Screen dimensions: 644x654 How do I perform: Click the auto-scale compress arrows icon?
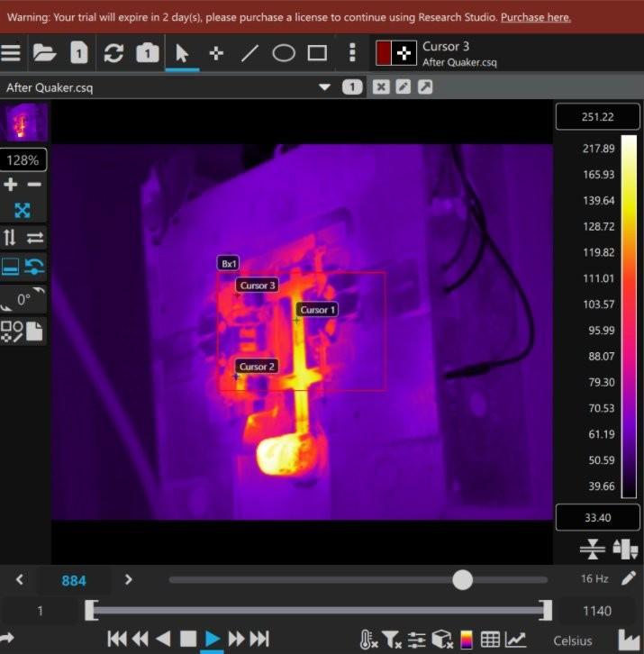(593, 549)
